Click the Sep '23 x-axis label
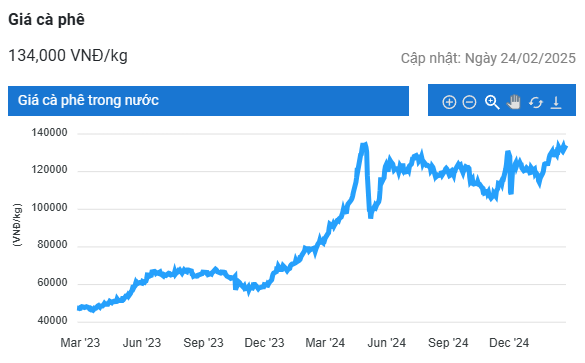The height and width of the screenshot is (363, 585). (203, 342)
